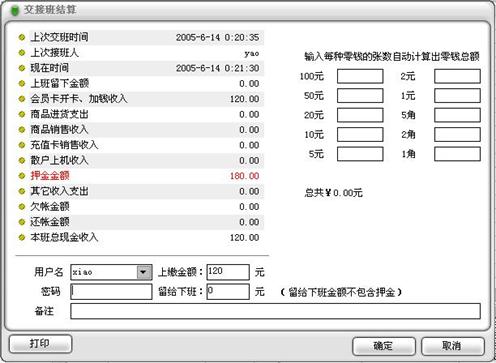Click the 备注 remarks field
Viewport: 496px width, 363px height.
point(275,311)
